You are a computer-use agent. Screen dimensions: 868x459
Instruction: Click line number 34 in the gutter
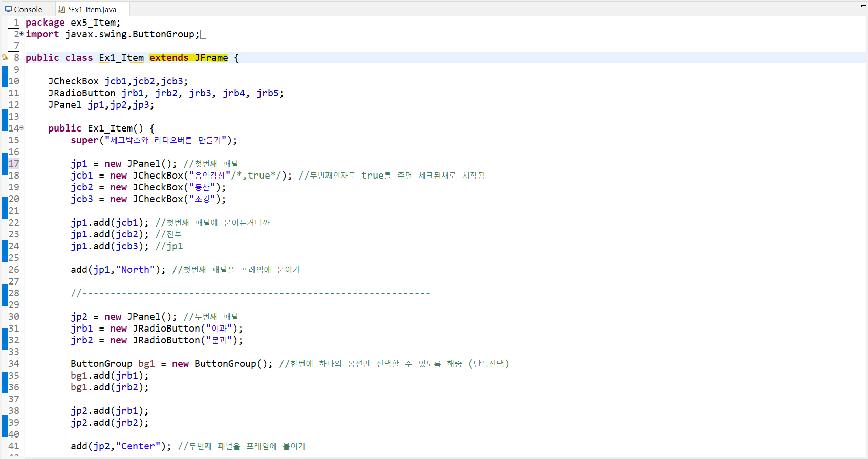[14, 364]
